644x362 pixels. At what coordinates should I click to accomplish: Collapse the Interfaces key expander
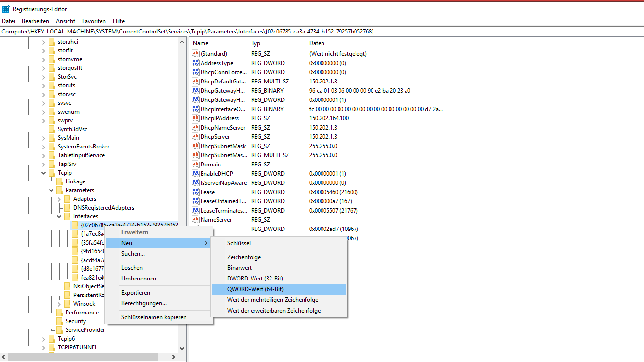click(x=59, y=216)
